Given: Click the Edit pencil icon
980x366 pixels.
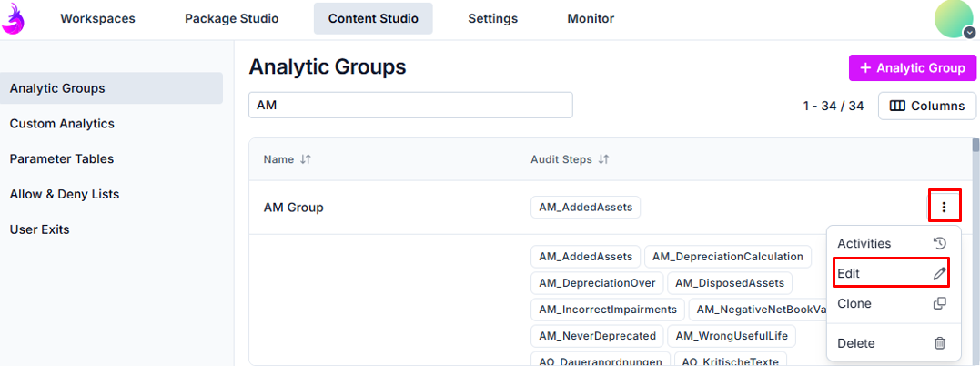Looking at the screenshot, I should click(940, 273).
